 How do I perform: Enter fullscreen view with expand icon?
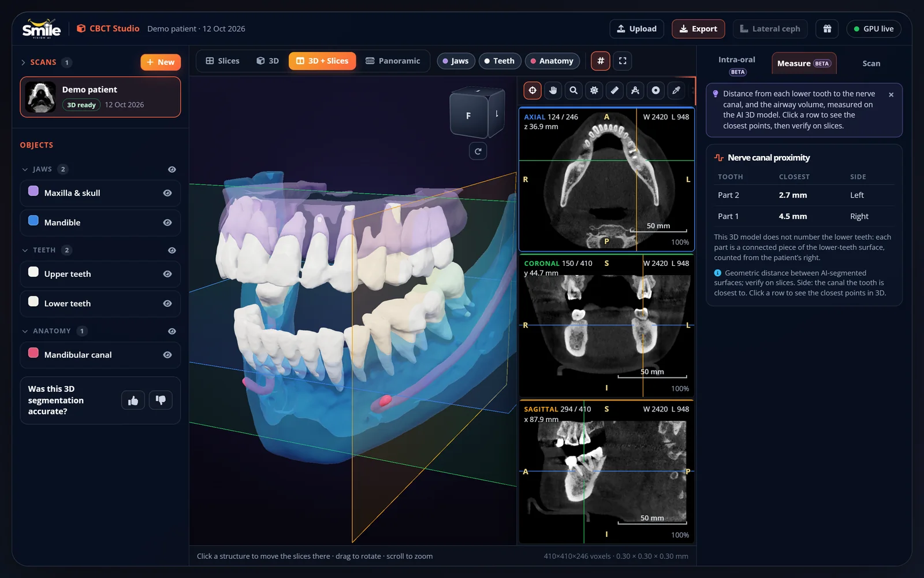tap(623, 61)
